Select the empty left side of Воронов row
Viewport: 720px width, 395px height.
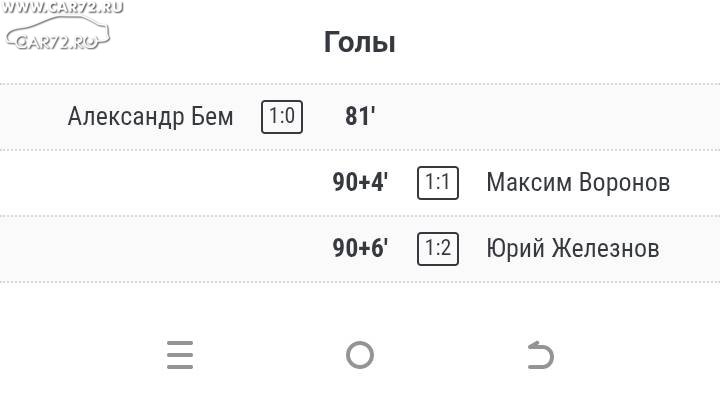pyautogui.click(x=161, y=183)
